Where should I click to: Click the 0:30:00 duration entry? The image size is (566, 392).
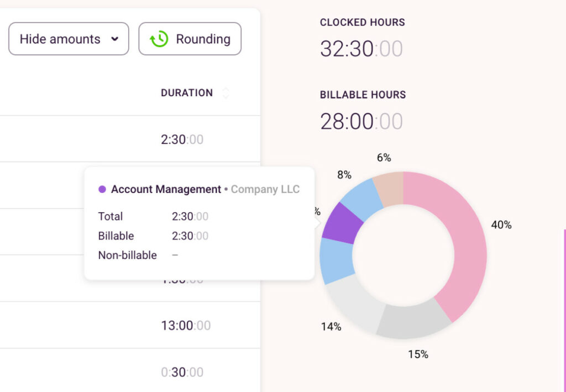tap(182, 372)
